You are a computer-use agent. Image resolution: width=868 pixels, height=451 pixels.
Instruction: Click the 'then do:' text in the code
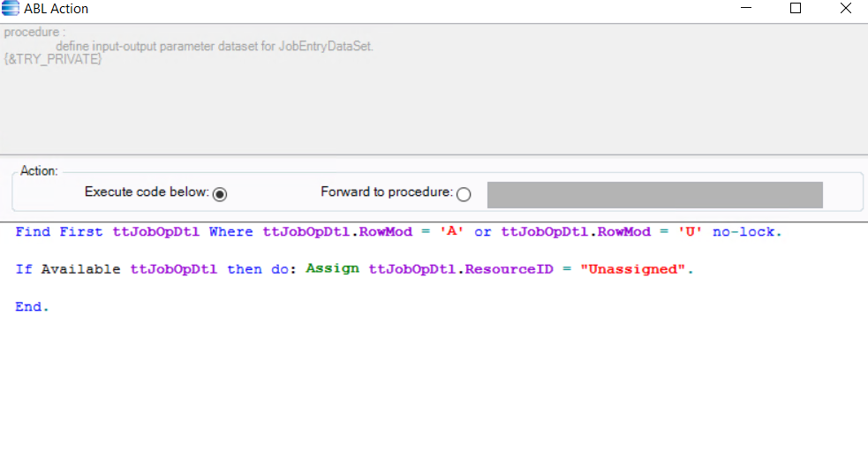click(262, 269)
